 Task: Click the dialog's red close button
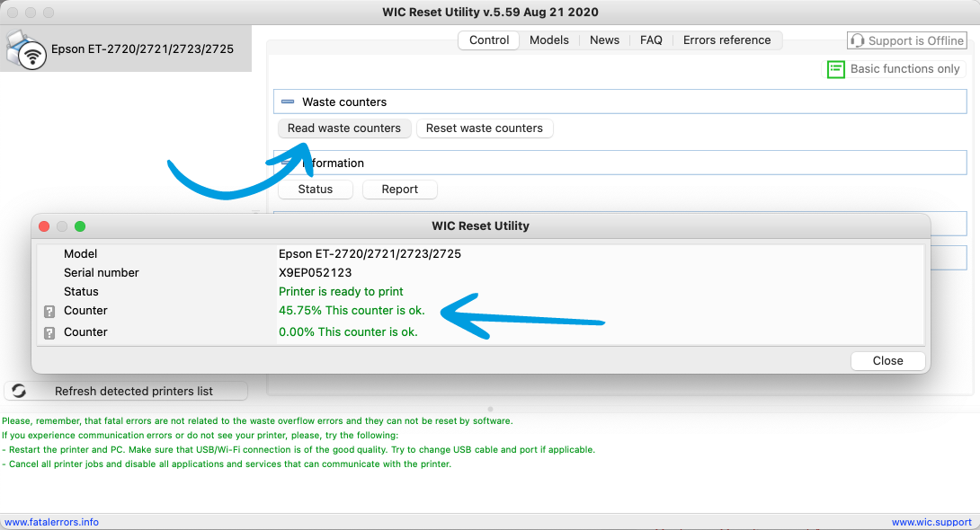[x=44, y=226]
